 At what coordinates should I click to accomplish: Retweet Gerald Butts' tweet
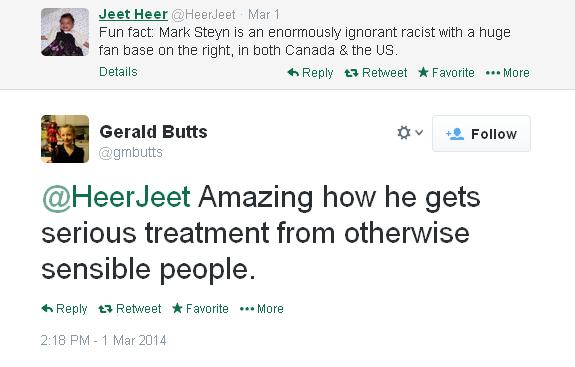point(130,309)
